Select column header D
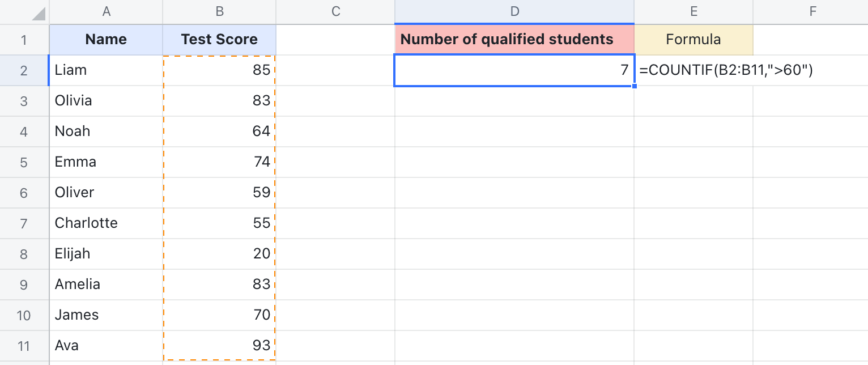This screenshot has width=868, height=365. coord(514,11)
